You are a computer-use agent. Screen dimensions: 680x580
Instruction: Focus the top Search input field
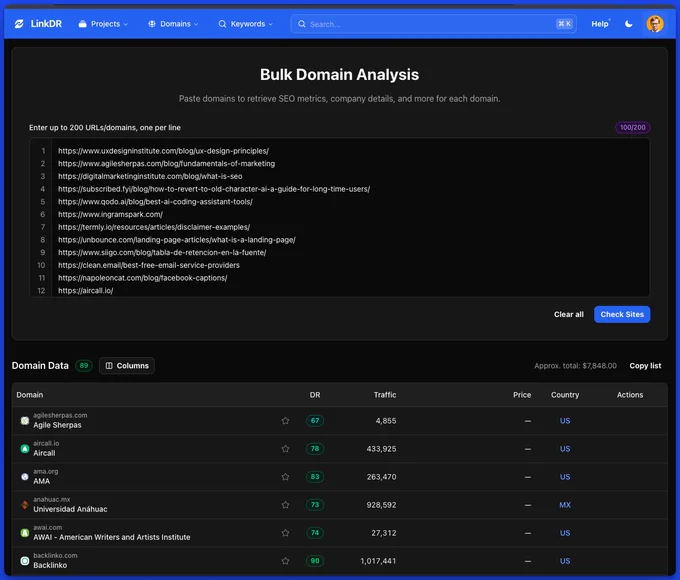(x=434, y=24)
